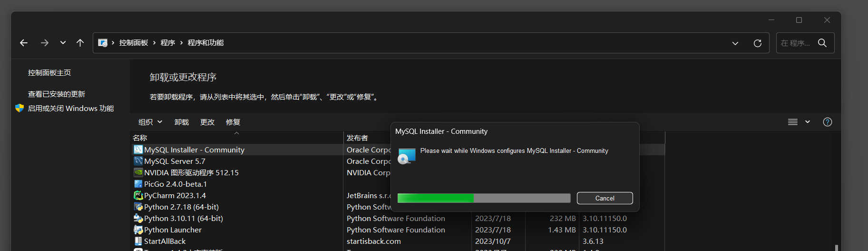
Task: Click 更改 in the toolbar
Action: pos(207,122)
